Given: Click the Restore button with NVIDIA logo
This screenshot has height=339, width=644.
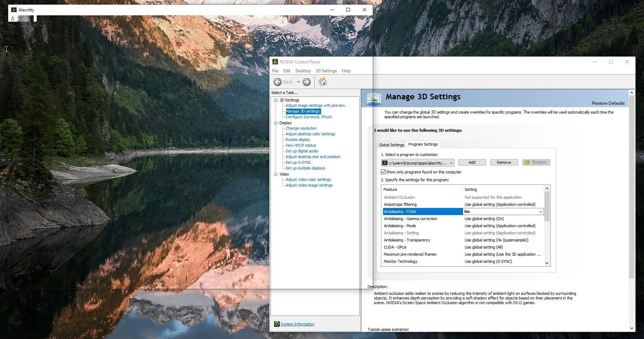Looking at the screenshot, I should click(x=536, y=162).
